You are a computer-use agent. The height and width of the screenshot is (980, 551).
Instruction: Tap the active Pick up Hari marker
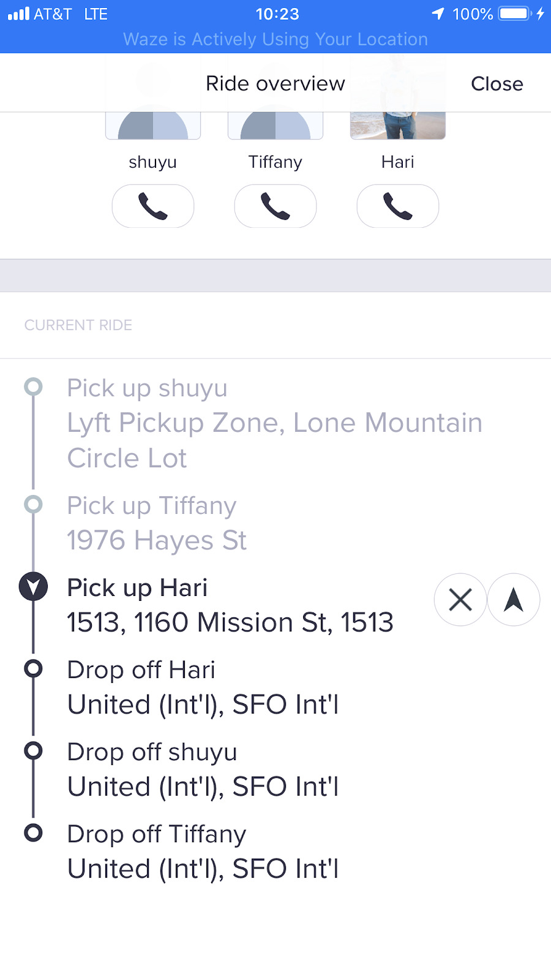(33, 587)
